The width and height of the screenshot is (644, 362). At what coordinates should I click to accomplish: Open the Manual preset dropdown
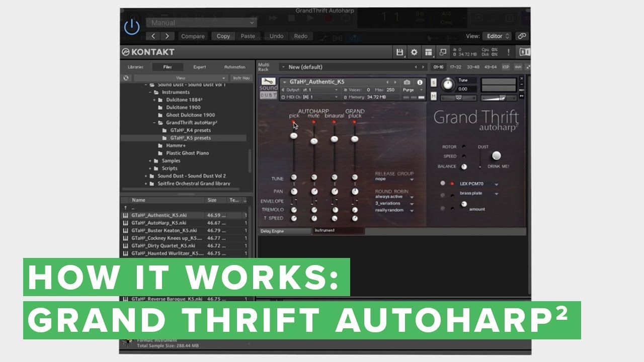[201, 23]
